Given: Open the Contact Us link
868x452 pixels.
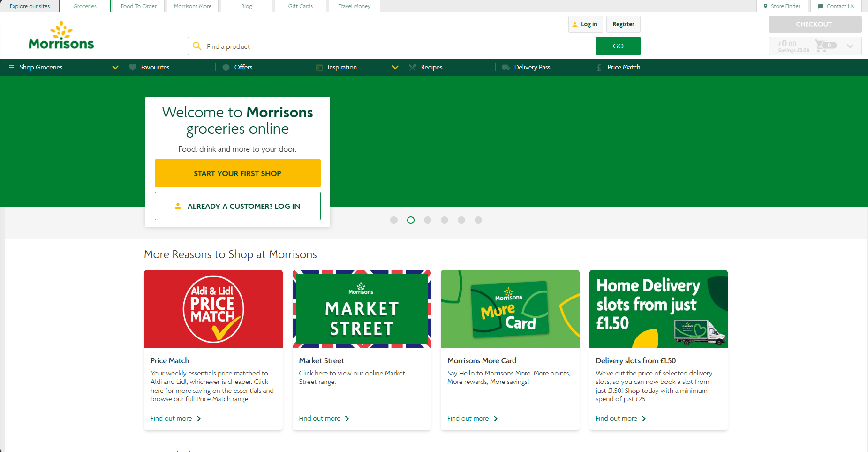Looking at the screenshot, I should 836,6.
